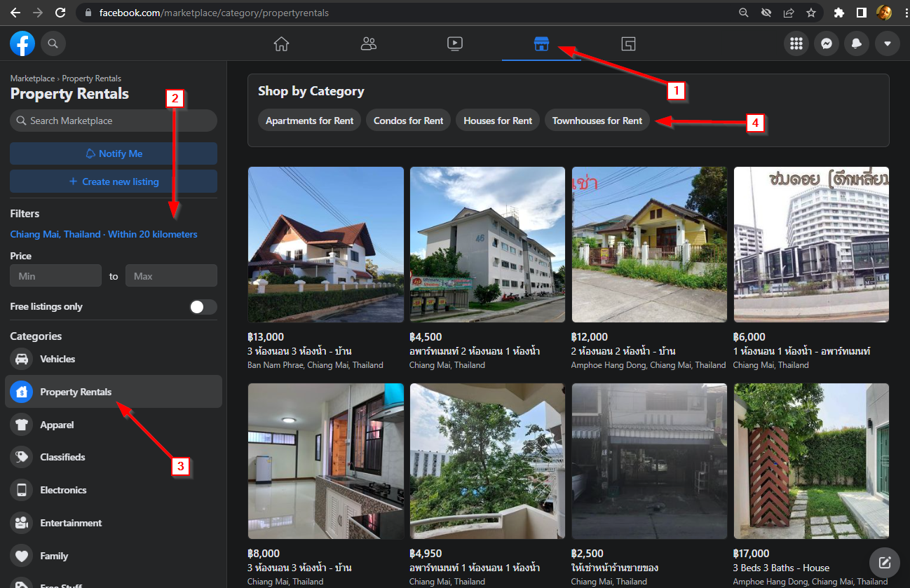Open the ฿4,500 apartment listing photo
Viewport: 910px width, 588px height.
tap(487, 245)
